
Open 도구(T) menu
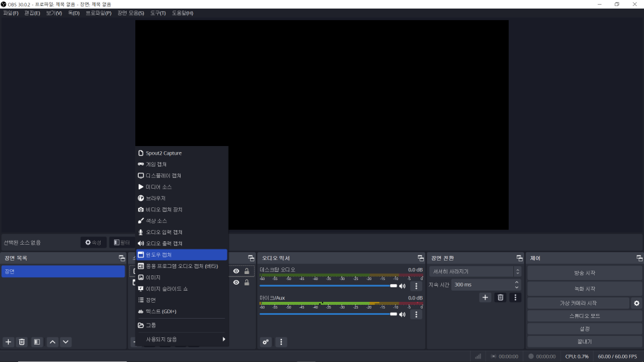pyautogui.click(x=158, y=13)
